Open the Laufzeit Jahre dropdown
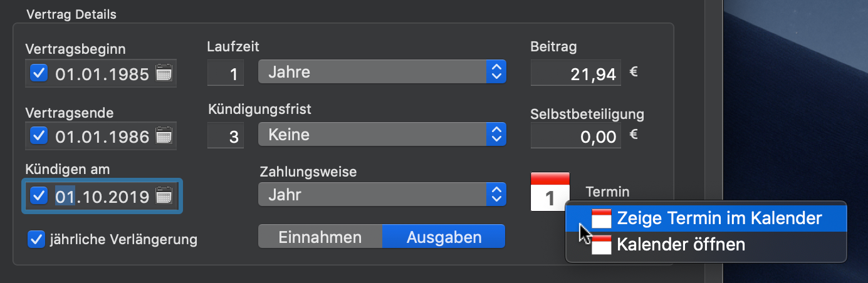This screenshot has height=283, width=868. point(382,73)
